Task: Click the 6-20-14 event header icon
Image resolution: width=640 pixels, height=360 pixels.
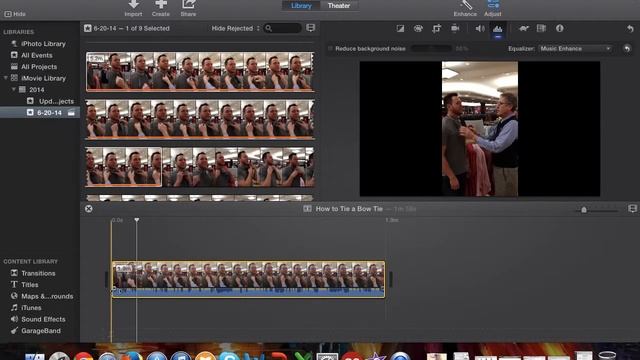Action: coord(88,28)
